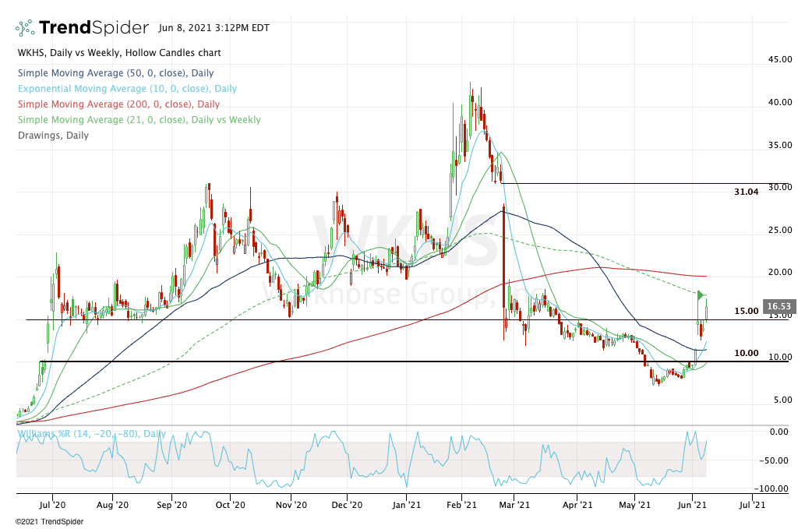Image resolution: width=812 pixels, height=529 pixels.
Task: Click the green arrow marker near June candles
Action: pyautogui.click(x=701, y=294)
